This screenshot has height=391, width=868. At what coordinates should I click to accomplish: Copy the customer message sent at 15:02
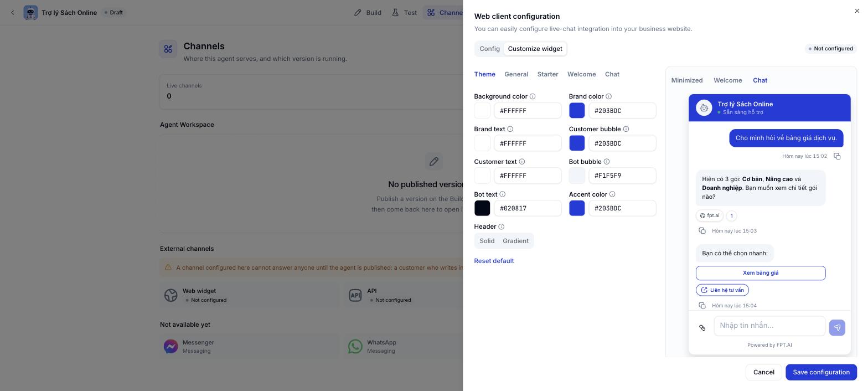click(837, 156)
